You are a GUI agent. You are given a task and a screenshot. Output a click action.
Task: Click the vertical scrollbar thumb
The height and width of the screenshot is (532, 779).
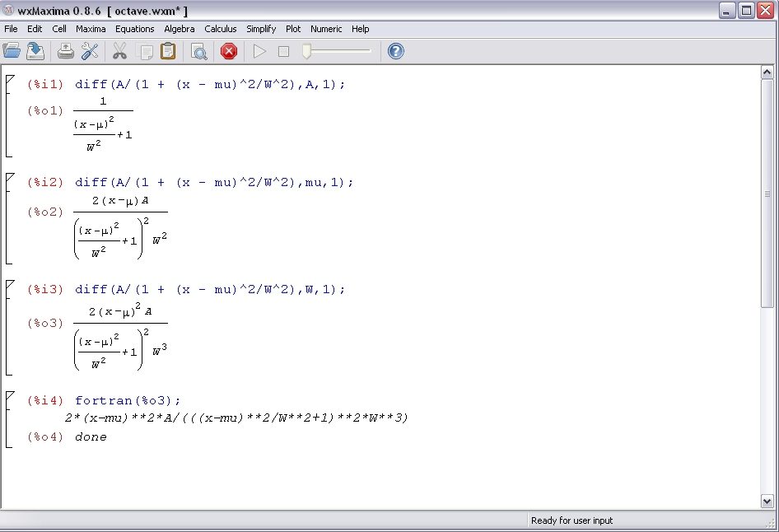coord(767,194)
